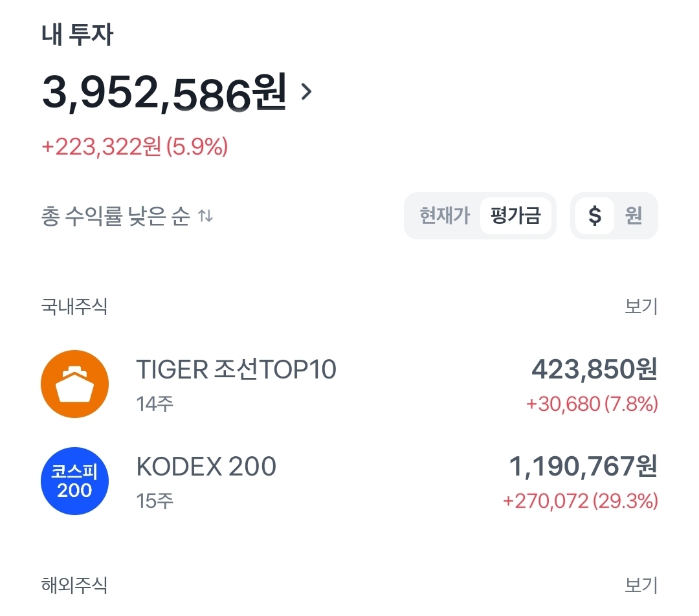Tap the KODEX 200 gain +270,072 (29.3%)
The width and height of the screenshot is (699, 616).
pos(580,501)
